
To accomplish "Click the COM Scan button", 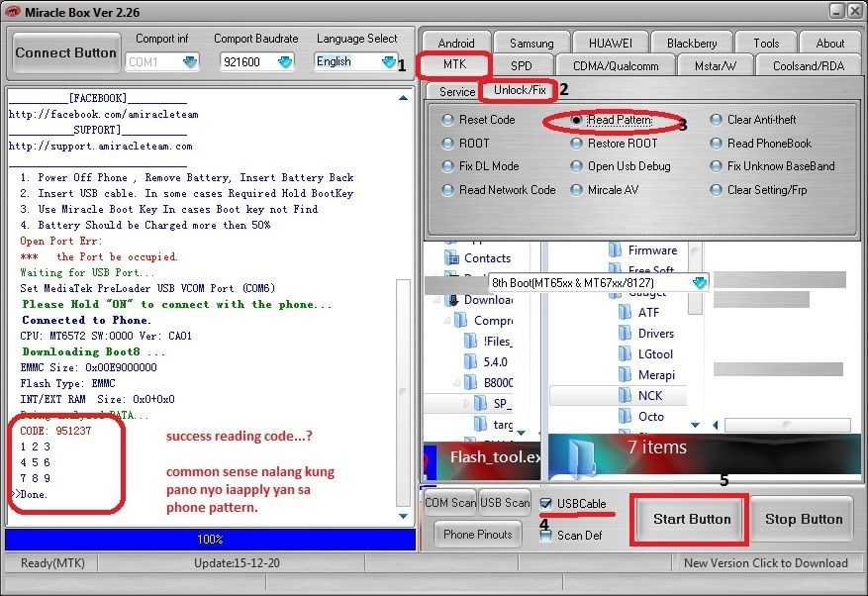I will point(449,502).
